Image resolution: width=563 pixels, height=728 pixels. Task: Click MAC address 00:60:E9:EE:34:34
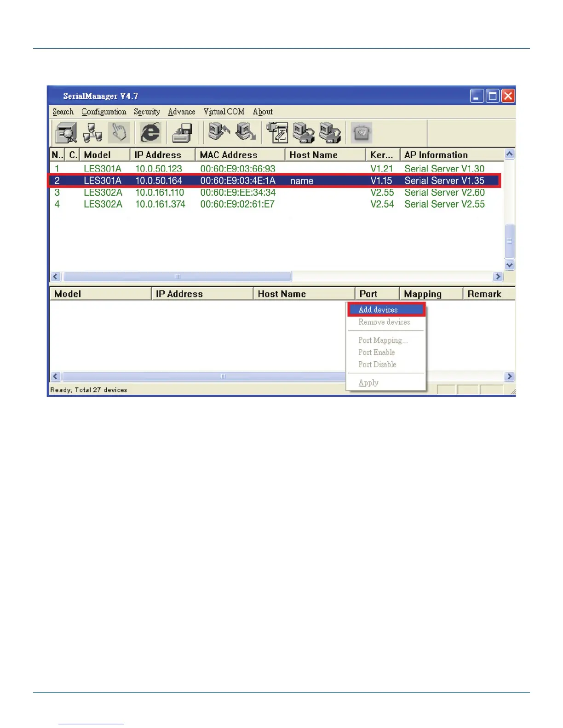tap(238, 193)
